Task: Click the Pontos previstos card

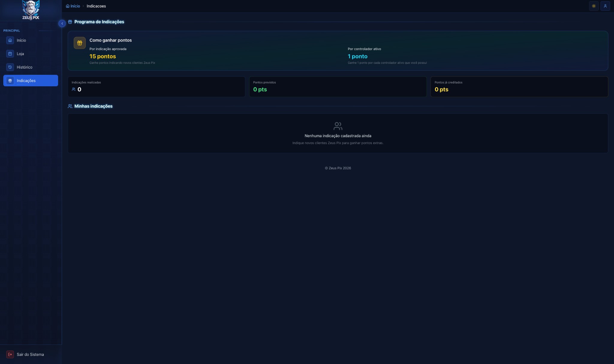Action: click(338, 87)
